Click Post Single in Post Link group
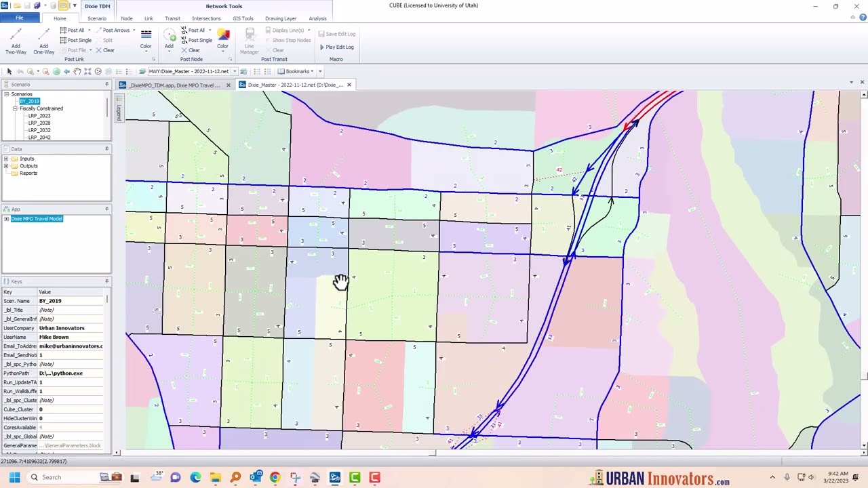The height and width of the screenshot is (488, 868). tap(75, 40)
